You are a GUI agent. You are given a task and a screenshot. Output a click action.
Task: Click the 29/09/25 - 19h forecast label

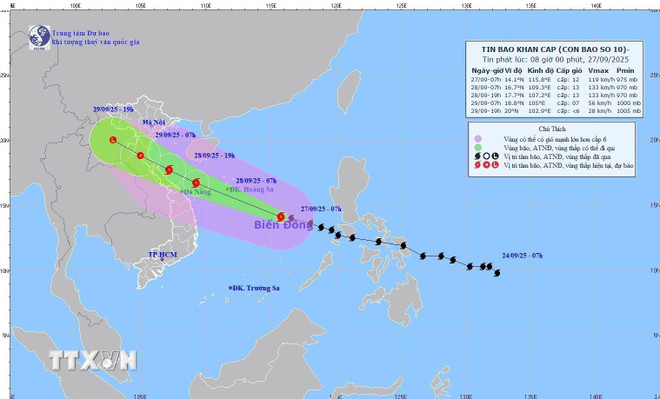click(x=113, y=109)
